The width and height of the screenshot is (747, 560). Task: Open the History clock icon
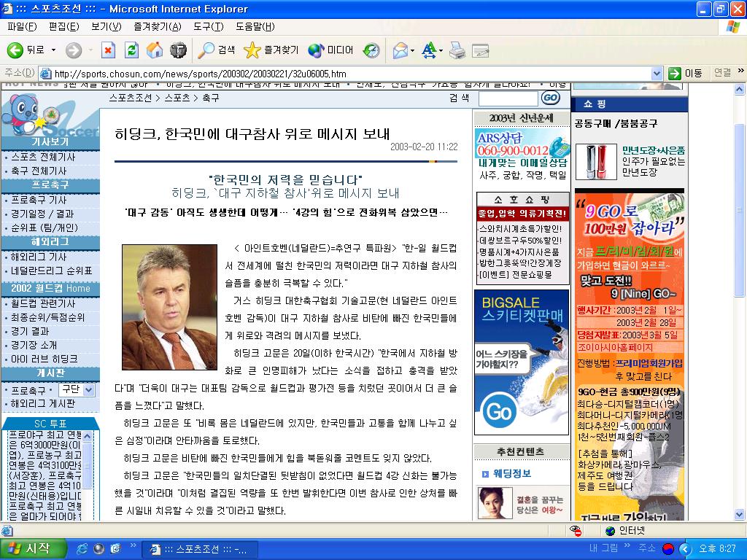point(371,50)
